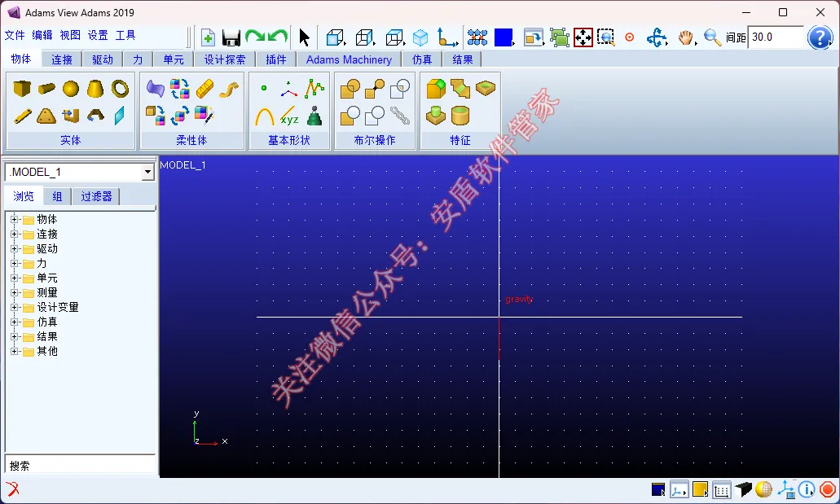
Task: Expand the 力 tree folder
Action: pos(15,264)
